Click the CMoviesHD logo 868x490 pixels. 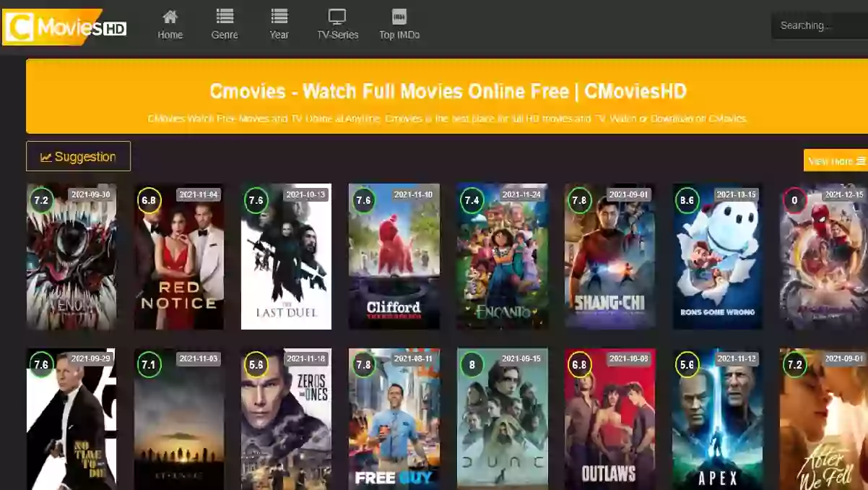click(x=65, y=27)
